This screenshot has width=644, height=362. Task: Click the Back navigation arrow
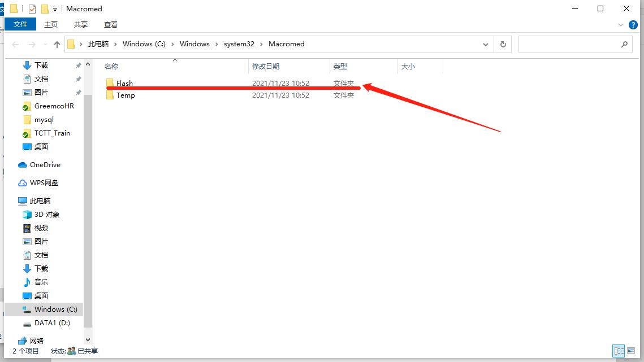point(16,44)
